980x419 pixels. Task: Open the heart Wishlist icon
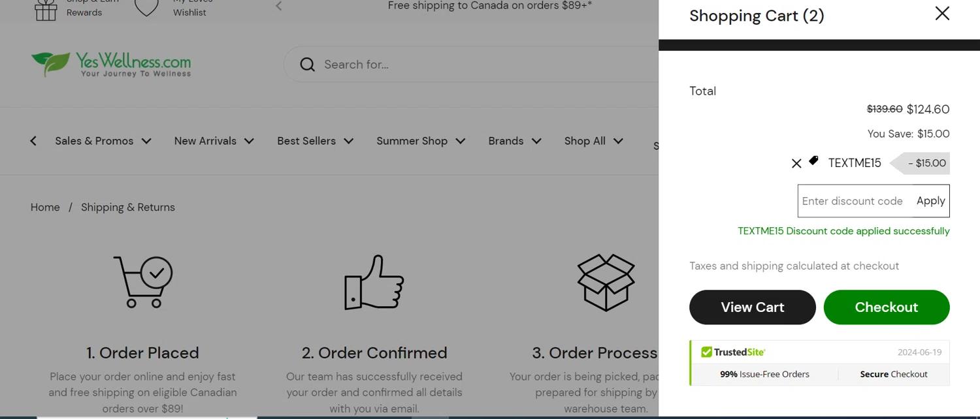(x=146, y=8)
